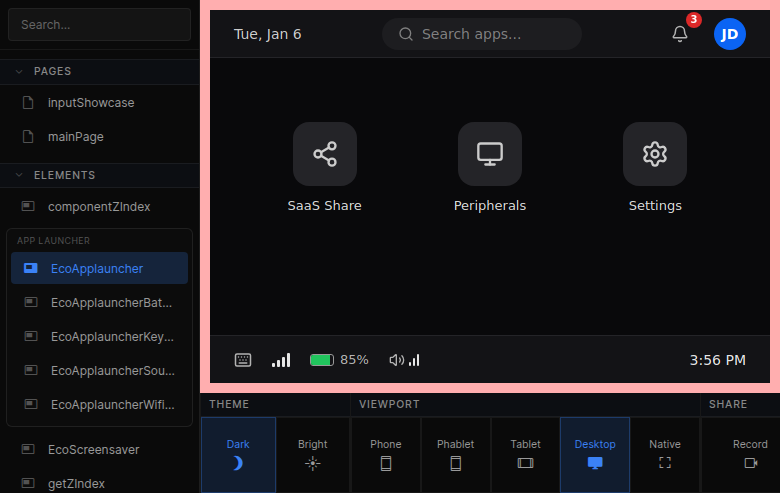Open the SaaS Share app icon
This screenshot has width=780, height=493.
tap(324, 154)
